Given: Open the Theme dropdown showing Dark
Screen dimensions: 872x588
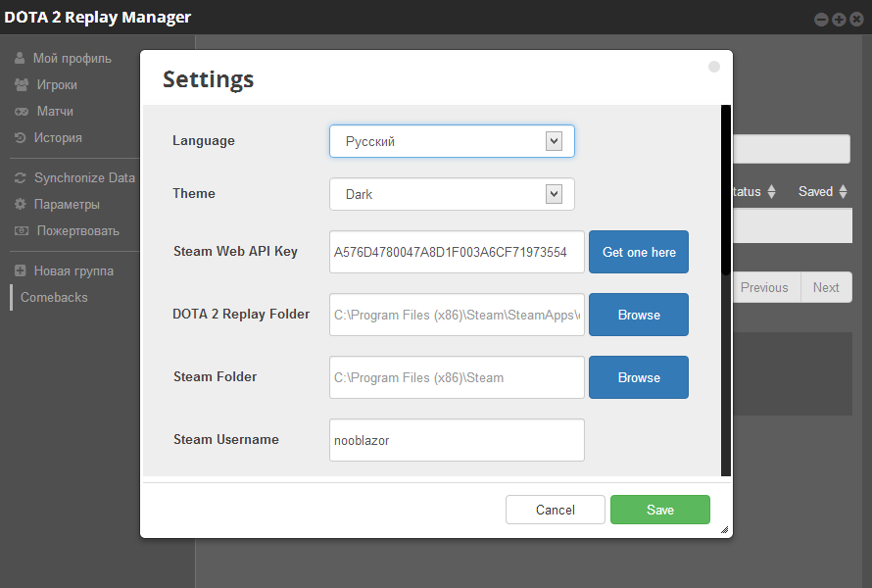Looking at the screenshot, I should 452,194.
